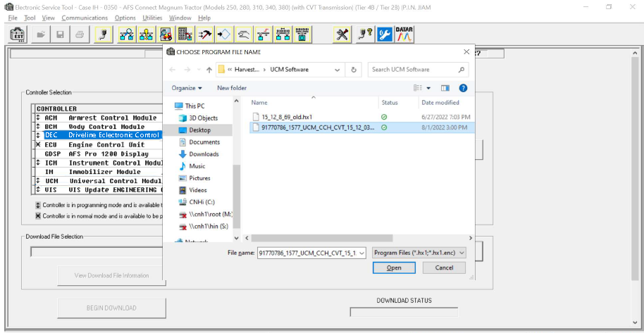
Task: Click the connector with question mark icon
Action: pos(364,34)
